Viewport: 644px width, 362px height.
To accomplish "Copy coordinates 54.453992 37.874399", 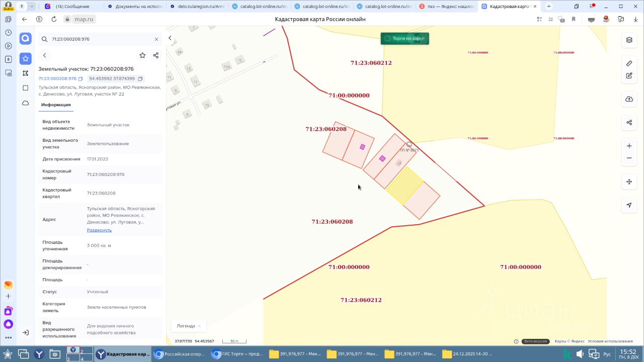I will coord(140,79).
